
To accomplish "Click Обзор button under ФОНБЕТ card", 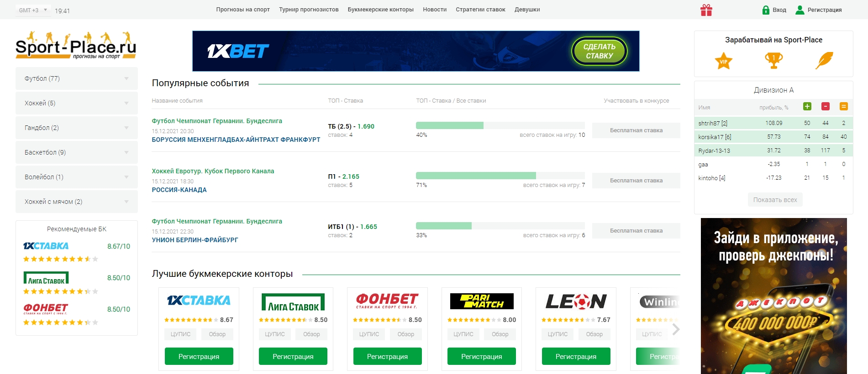I will pyautogui.click(x=405, y=334).
